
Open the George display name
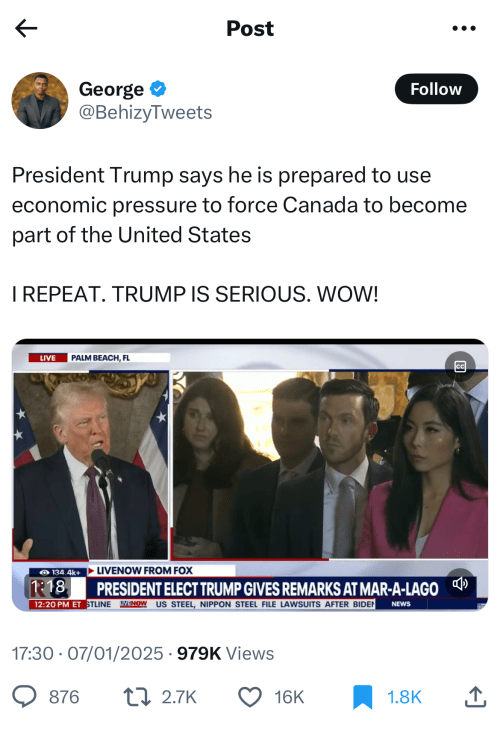pos(111,88)
